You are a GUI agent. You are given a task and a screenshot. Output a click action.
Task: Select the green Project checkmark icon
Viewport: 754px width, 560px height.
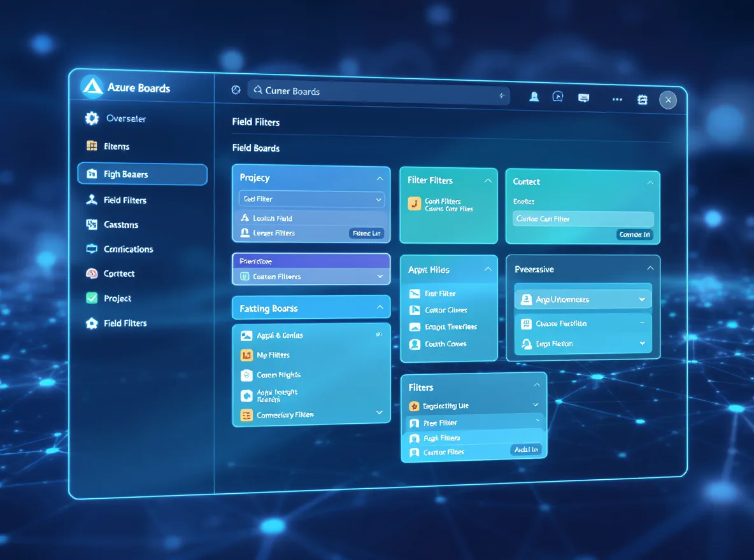click(91, 298)
